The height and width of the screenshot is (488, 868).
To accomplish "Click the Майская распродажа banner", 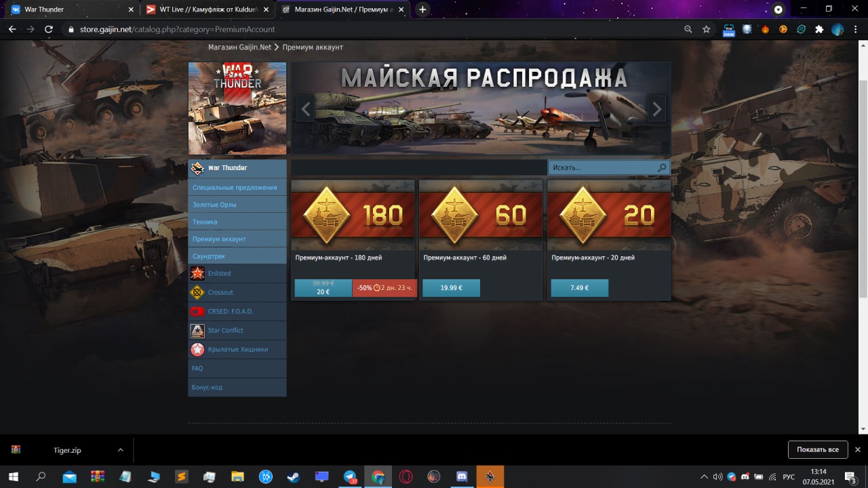I will click(481, 108).
